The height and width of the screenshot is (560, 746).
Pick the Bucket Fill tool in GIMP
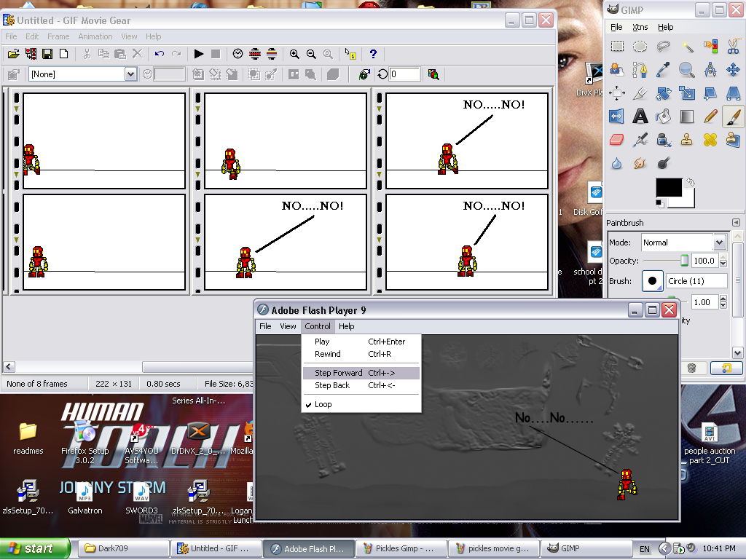[663, 116]
